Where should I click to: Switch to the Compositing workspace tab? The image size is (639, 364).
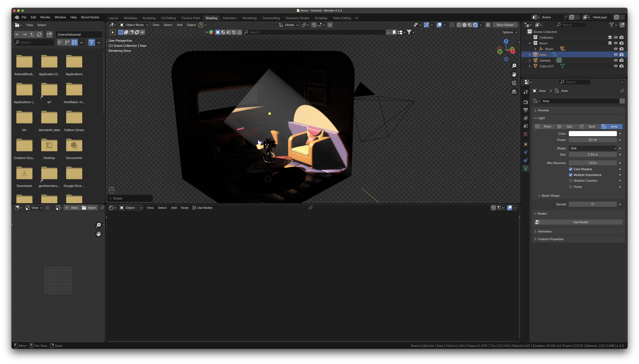271,18
